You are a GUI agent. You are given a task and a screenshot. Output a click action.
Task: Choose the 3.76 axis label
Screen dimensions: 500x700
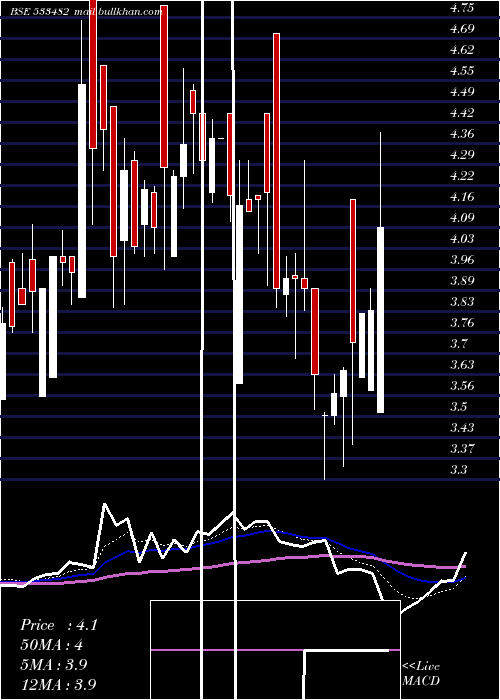coord(462,323)
